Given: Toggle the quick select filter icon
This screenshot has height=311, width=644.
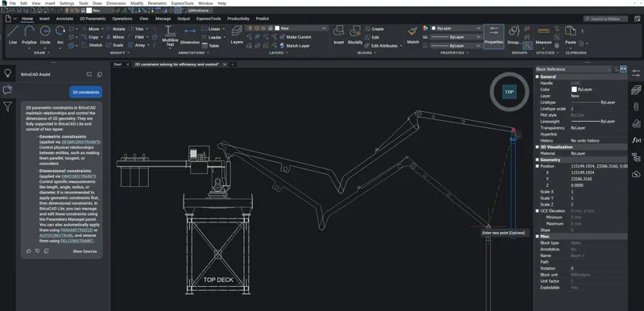Looking at the screenshot, I should point(616,69).
